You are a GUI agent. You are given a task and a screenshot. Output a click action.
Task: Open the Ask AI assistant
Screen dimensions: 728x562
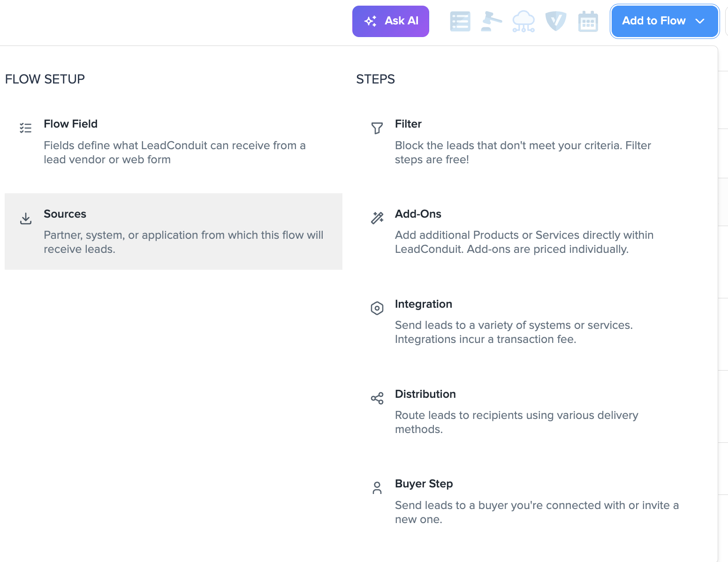391,21
